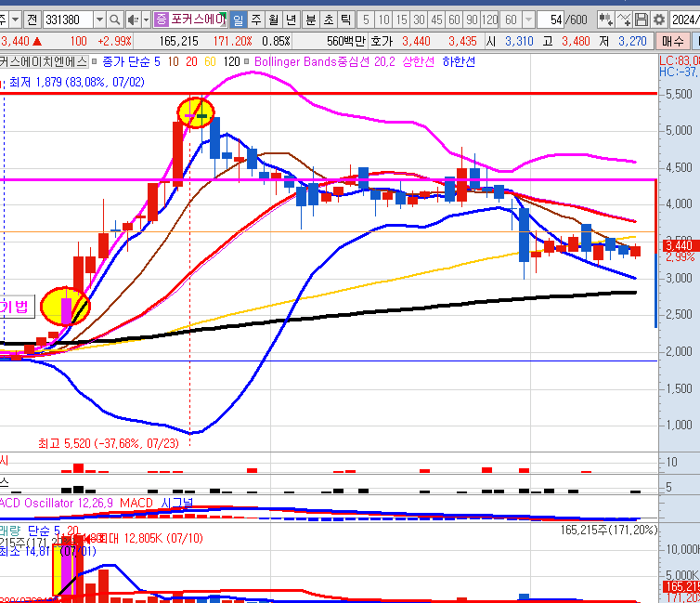Switch chart to 주 weekly period
The height and width of the screenshot is (603, 700).
(255, 20)
